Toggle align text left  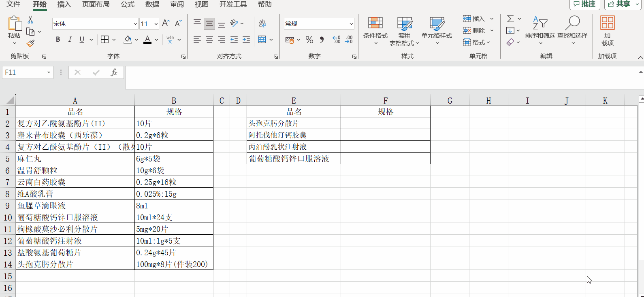tap(197, 39)
